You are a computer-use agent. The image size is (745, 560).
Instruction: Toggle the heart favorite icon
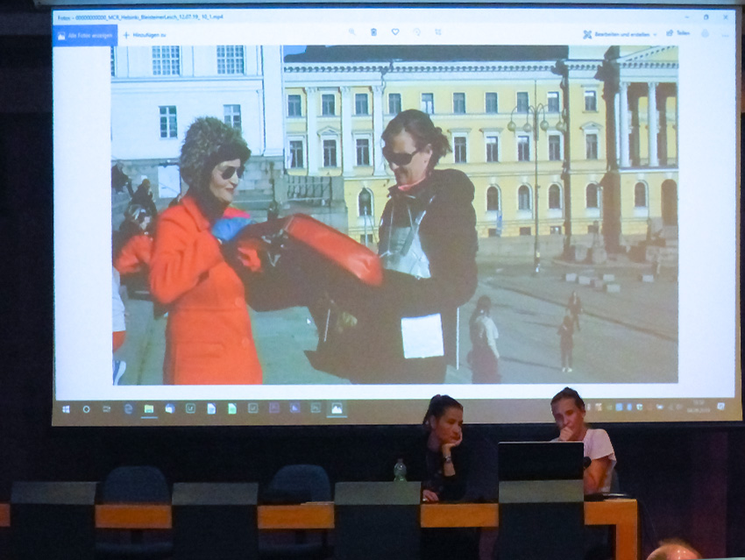point(395,32)
